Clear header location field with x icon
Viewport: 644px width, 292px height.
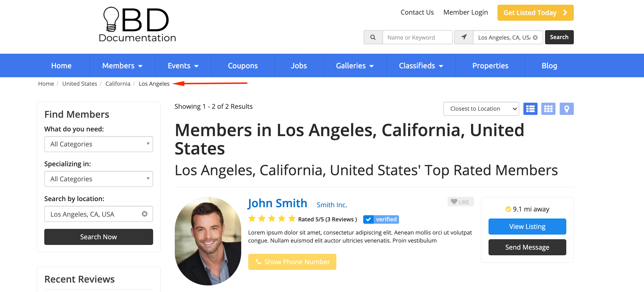pyautogui.click(x=535, y=37)
